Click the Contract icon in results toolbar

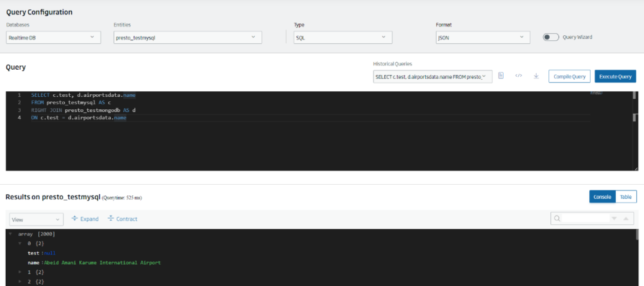point(111,219)
